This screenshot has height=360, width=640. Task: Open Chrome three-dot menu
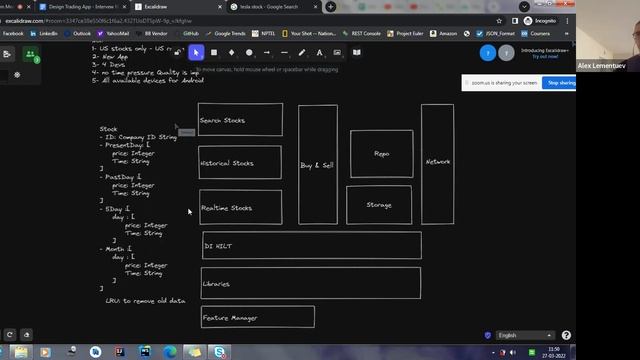click(x=567, y=21)
